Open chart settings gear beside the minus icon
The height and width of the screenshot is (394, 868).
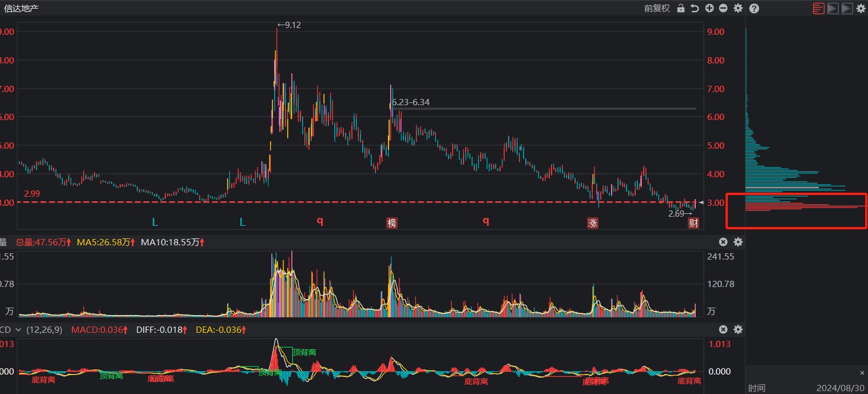pyautogui.click(x=738, y=8)
